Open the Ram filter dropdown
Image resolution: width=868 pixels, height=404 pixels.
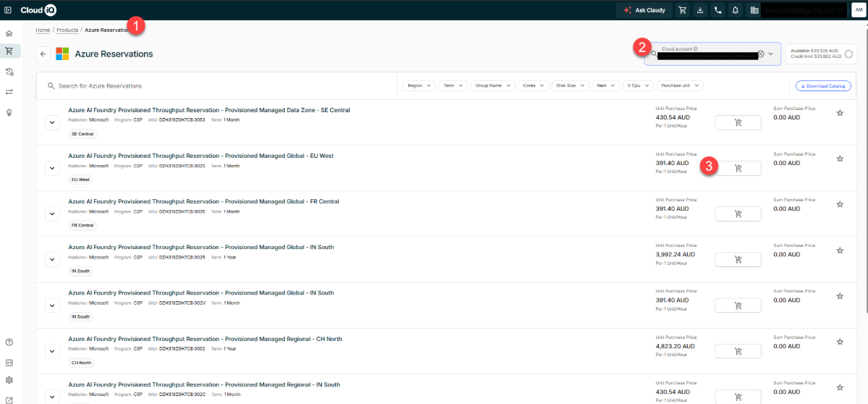click(x=606, y=85)
